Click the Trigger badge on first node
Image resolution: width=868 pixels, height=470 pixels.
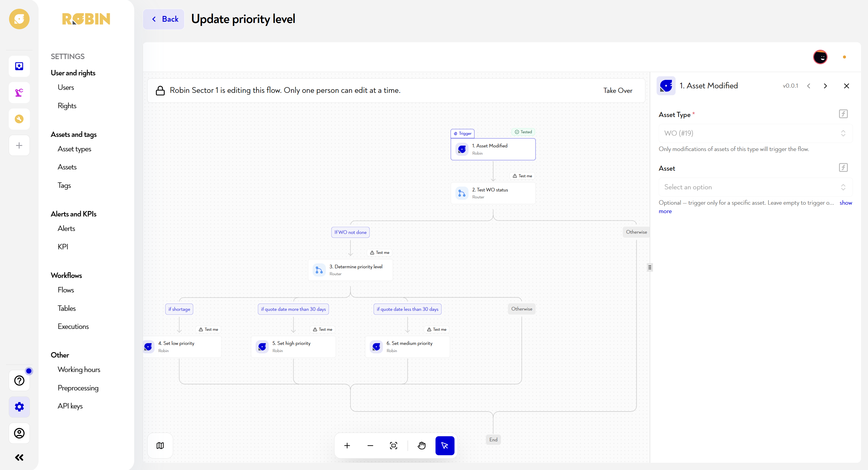(x=462, y=134)
